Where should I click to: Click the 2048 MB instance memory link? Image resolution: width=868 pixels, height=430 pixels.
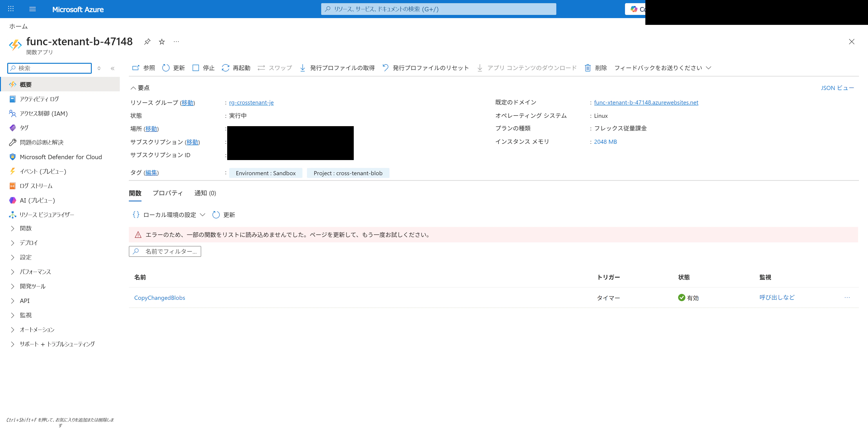(x=606, y=142)
